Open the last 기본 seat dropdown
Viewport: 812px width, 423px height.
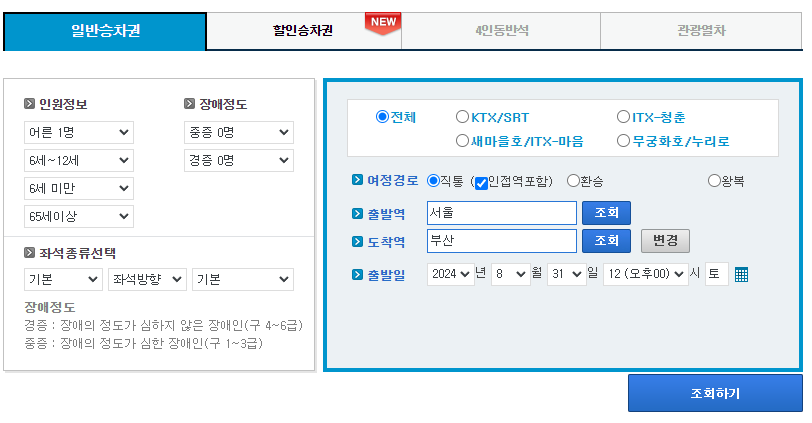pos(243,280)
